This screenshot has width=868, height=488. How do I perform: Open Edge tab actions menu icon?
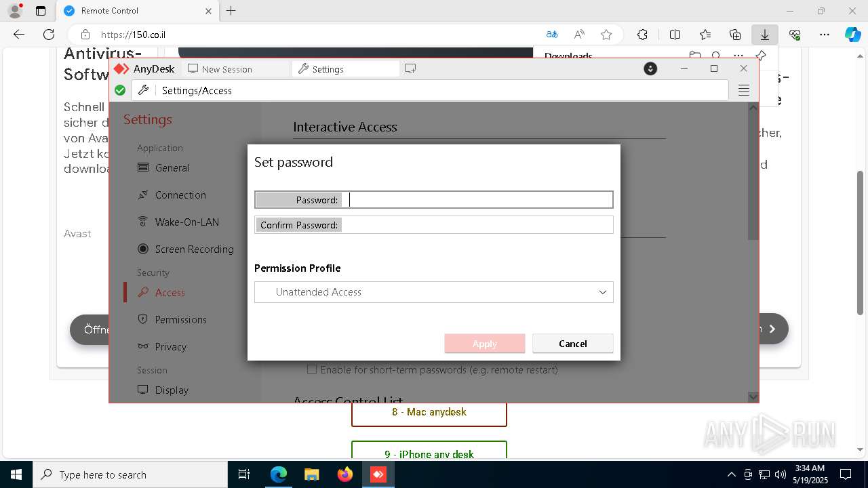tap(41, 11)
